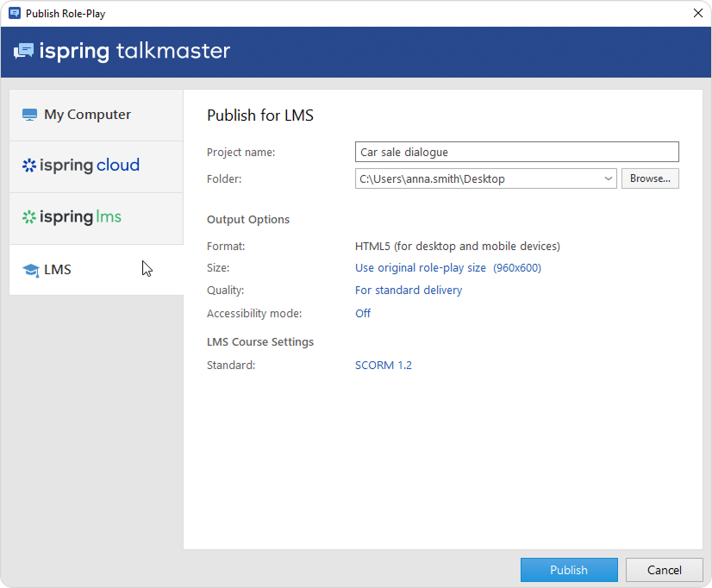Click the Cancel button
712x588 pixels.
click(664, 570)
